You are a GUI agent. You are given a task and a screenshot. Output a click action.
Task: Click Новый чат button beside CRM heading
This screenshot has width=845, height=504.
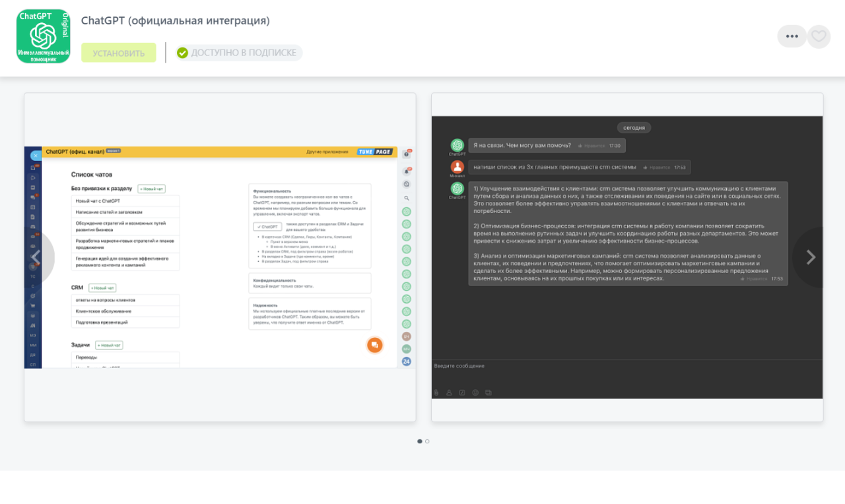point(102,288)
